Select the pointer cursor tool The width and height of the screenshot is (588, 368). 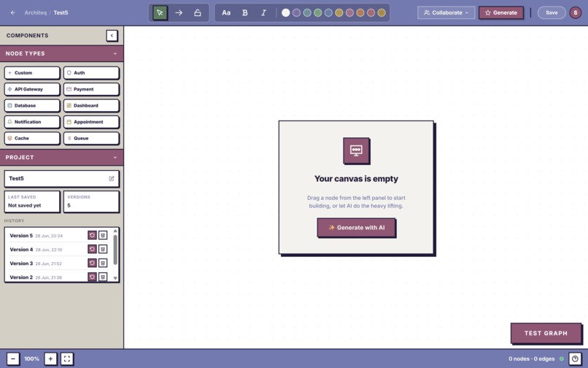(x=160, y=12)
